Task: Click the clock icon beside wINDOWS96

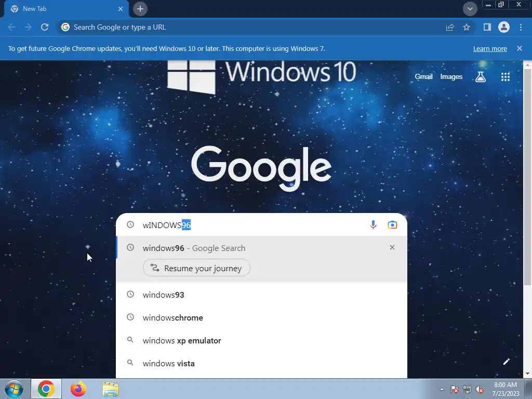Action: 130,224
